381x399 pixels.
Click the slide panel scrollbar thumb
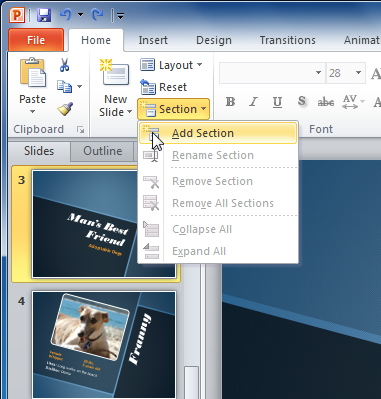click(191, 382)
